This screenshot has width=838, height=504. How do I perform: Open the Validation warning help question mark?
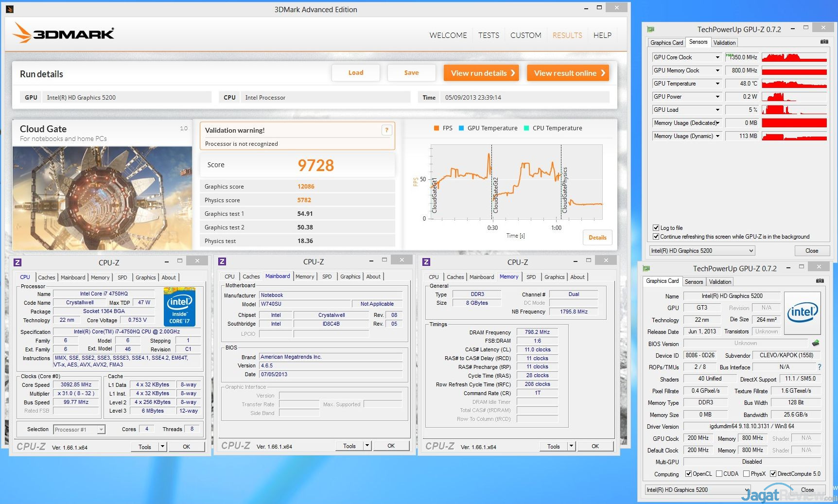tap(386, 130)
